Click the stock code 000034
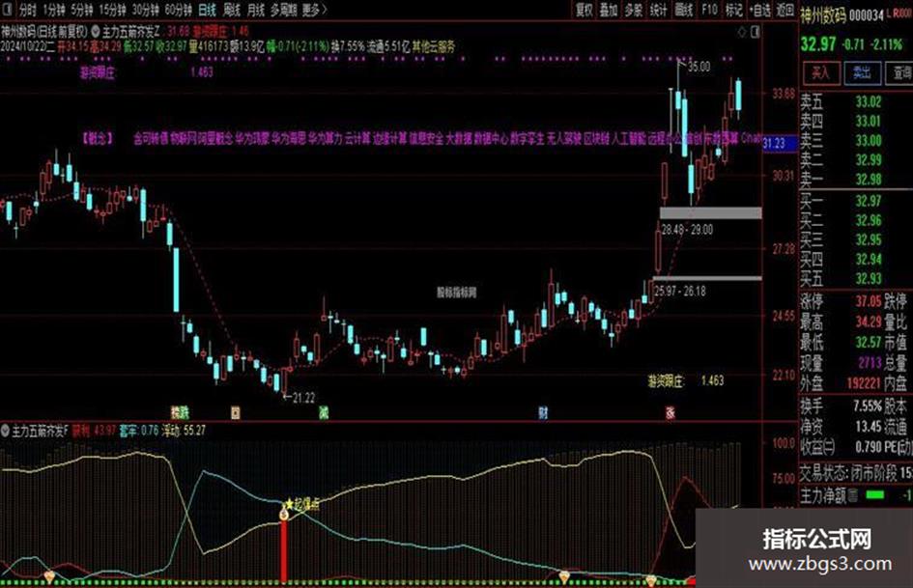 [x=867, y=16]
